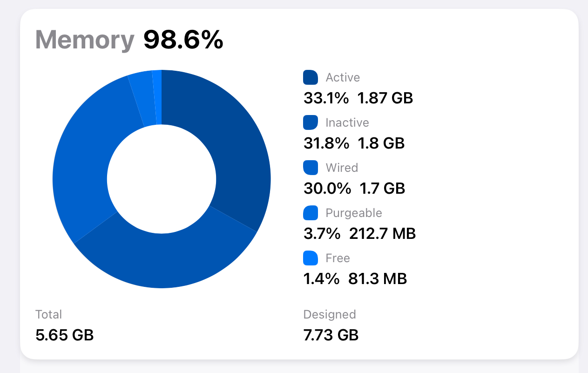Click the Wired legend color swatch
The image size is (588, 373).
(311, 168)
